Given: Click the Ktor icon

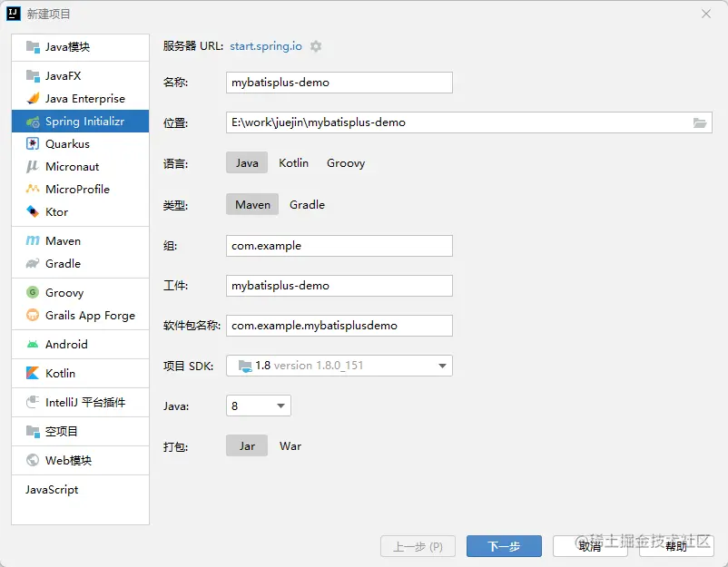Looking at the screenshot, I should pyautogui.click(x=33, y=211).
